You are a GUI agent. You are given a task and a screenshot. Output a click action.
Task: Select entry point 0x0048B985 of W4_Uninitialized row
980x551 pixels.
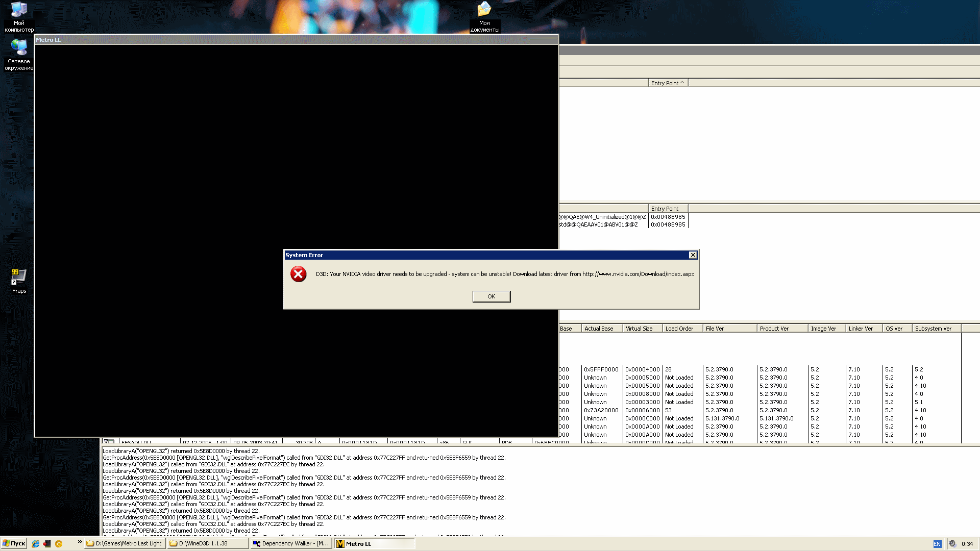tap(668, 217)
